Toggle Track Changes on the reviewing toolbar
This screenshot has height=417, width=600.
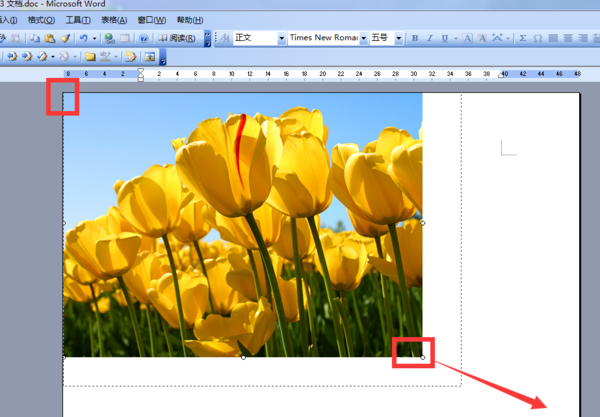(131, 57)
